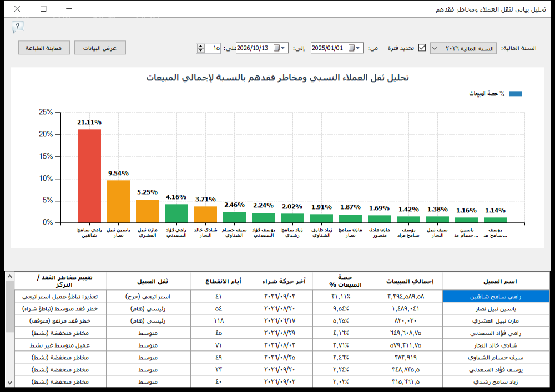Screen dimensions: 555x392
Task: Select the ياسين نبيل نصار name cell
Action: (x=496, y=309)
